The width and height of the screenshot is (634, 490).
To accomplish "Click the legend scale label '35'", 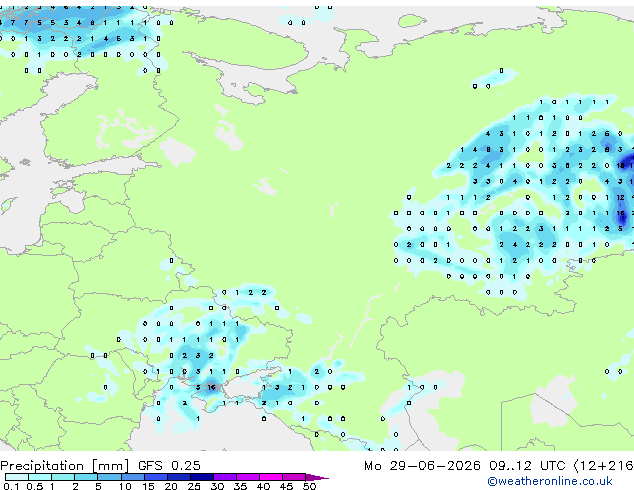I will (x=241, y=486).
